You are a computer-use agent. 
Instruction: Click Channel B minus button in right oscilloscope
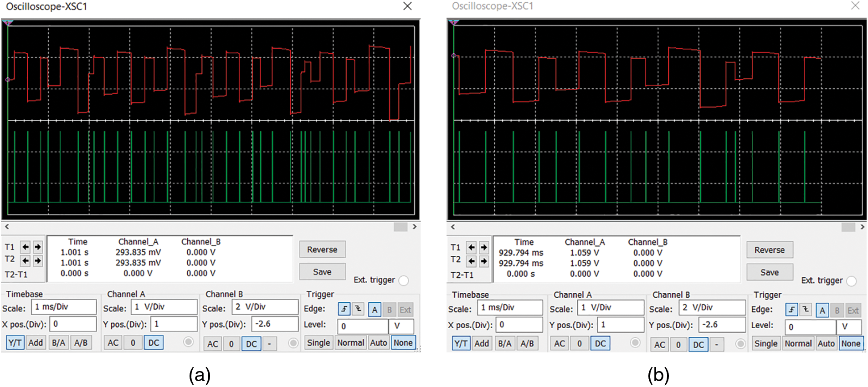point(717,345)
